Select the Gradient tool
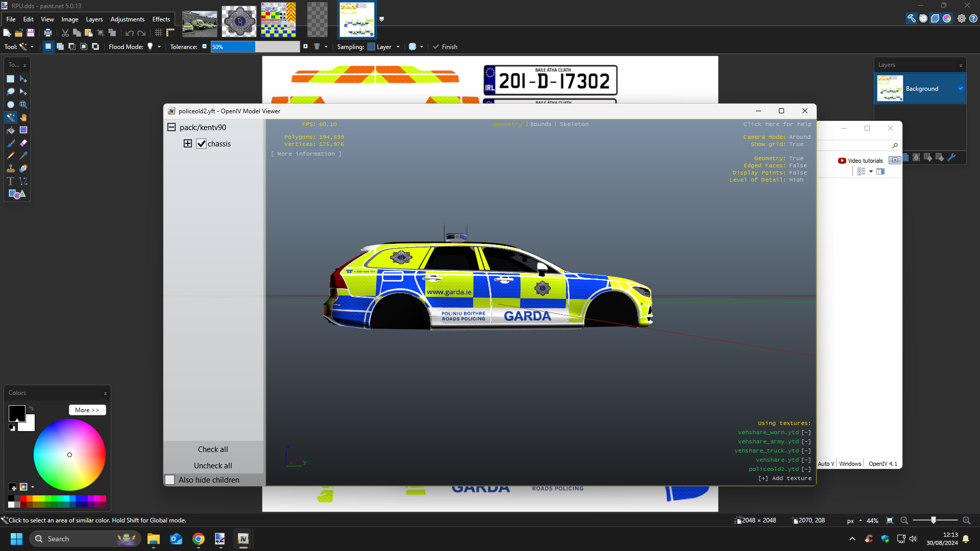Screen dimensions: 980x551 coord(23,130)
